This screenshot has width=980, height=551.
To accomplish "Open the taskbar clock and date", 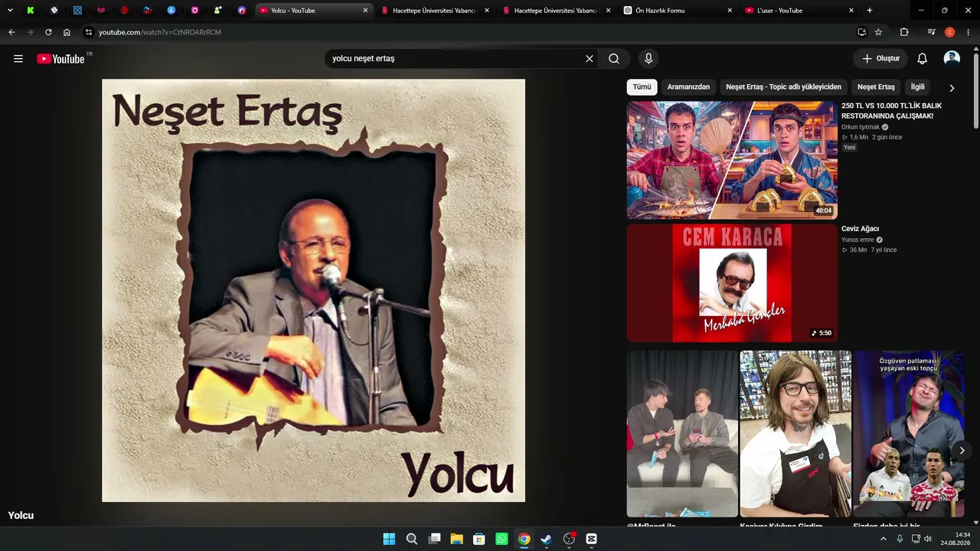I will click(956, 539).
